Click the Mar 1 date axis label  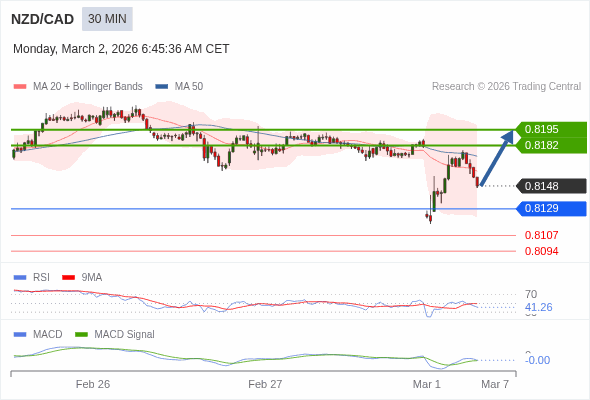coord(426,384)
